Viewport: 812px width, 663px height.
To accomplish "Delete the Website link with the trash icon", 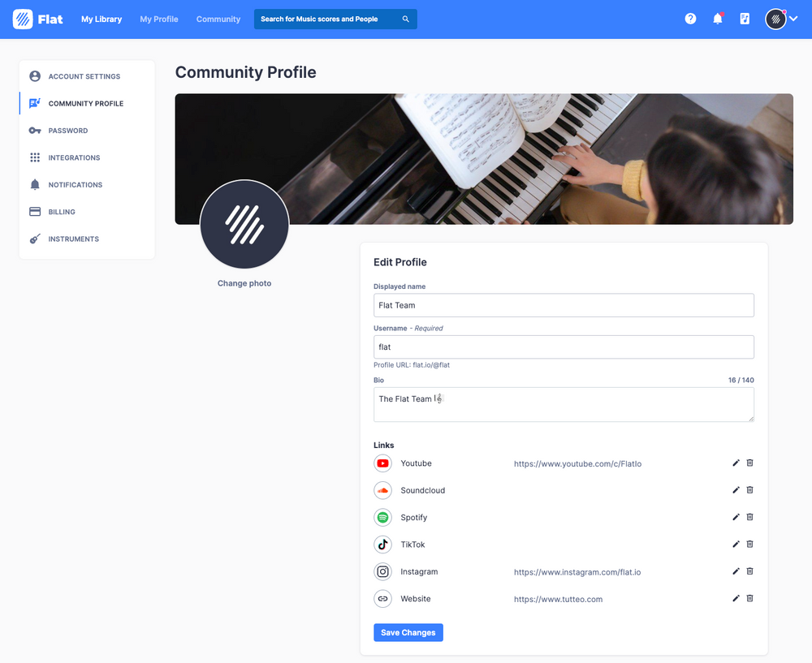I will [749, 598].
